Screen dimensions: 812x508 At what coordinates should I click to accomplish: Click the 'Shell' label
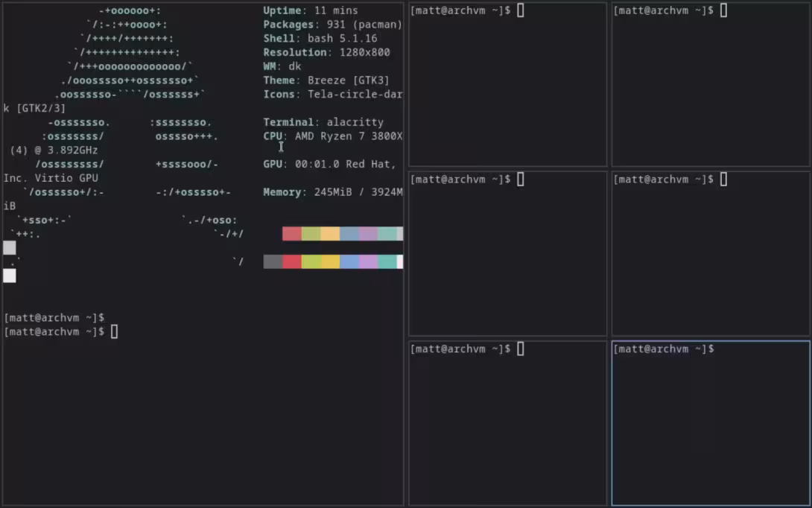[x=279, y=38]
